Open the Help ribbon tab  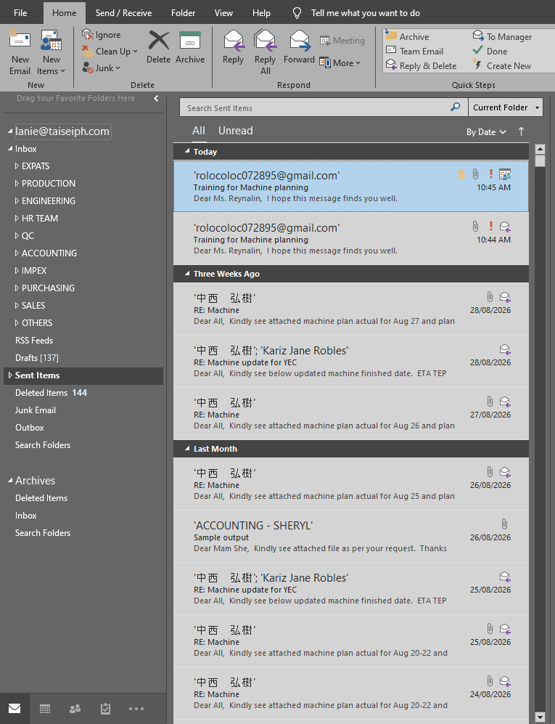261,13
